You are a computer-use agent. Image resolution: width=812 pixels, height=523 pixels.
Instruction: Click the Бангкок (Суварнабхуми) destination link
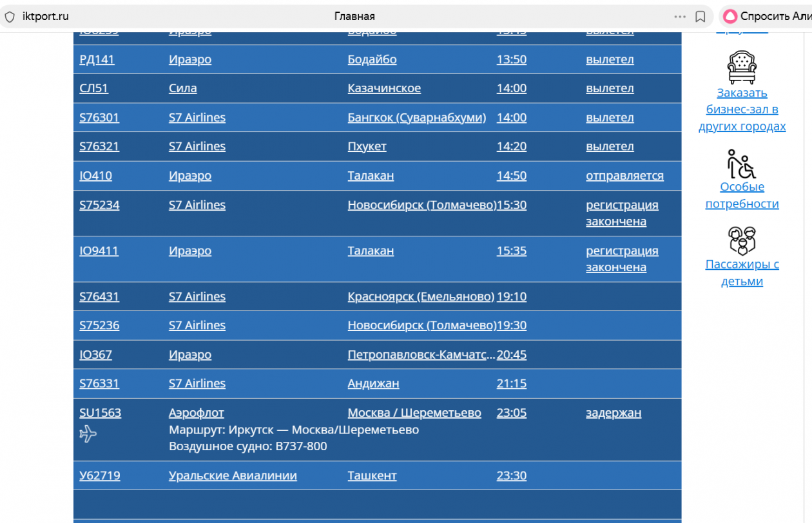(x=416, y=118)
